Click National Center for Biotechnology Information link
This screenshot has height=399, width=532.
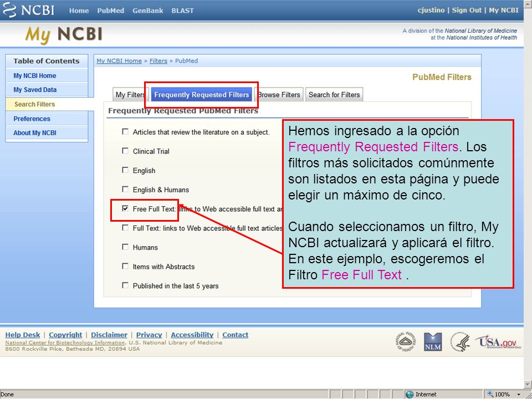65,342
